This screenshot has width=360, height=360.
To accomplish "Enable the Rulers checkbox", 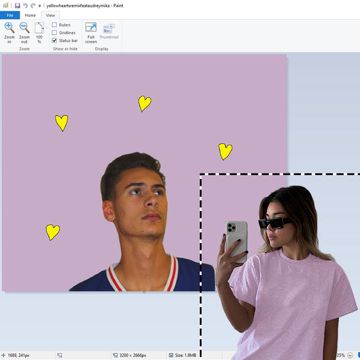I will pos(54,25).
